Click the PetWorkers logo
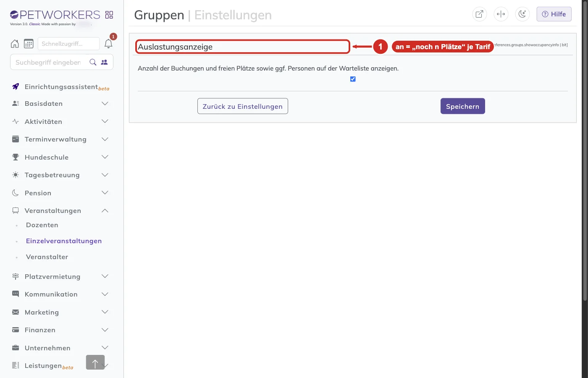Viewport: 588px width, 378px height. [x=55, y=15]
